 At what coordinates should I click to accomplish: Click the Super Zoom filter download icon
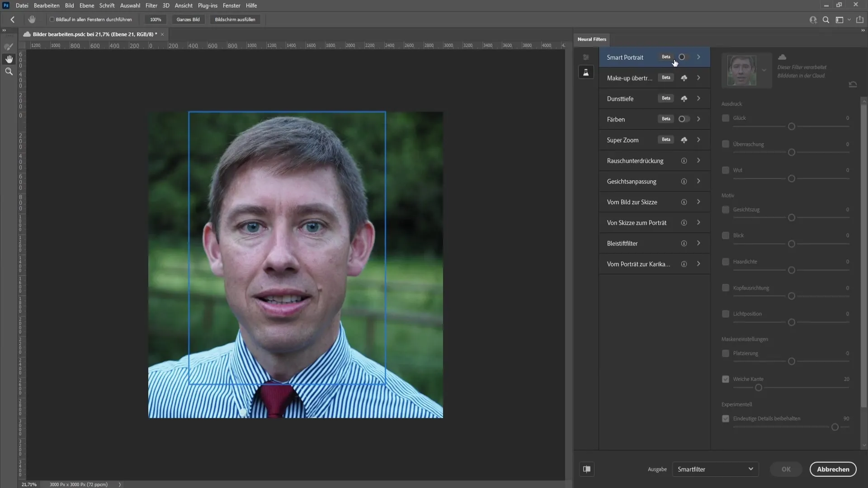click(684, 140)
